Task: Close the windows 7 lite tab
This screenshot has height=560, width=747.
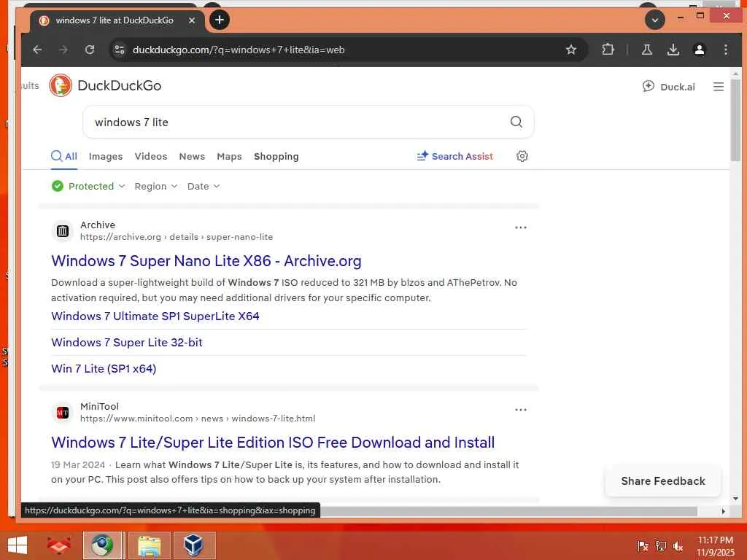Action: click(x=192, y=20)
